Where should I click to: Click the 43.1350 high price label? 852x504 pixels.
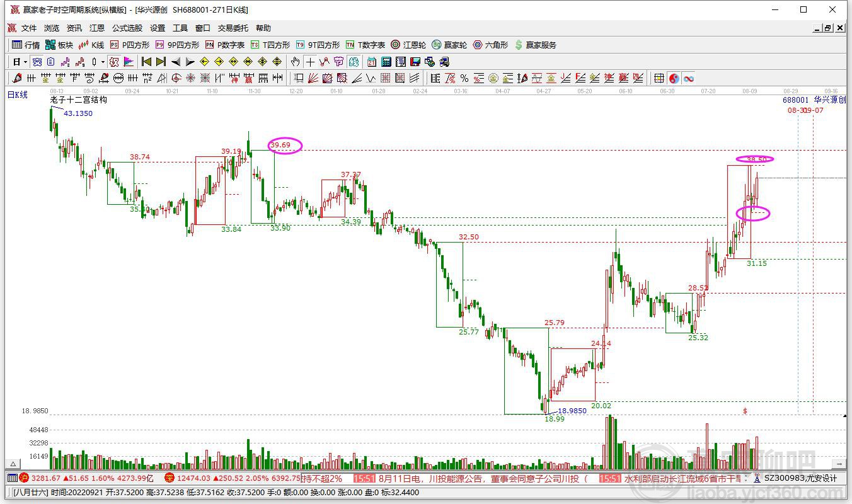click(78, 113)
